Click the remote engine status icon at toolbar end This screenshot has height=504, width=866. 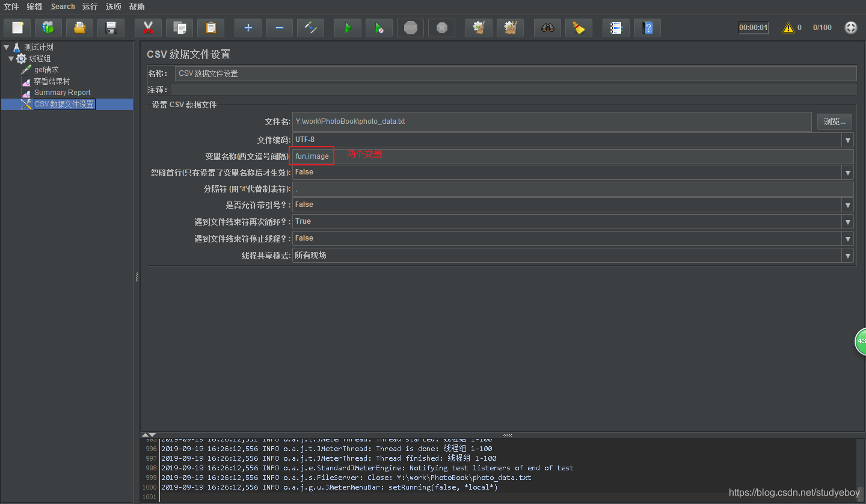click(x=850, y=28)
